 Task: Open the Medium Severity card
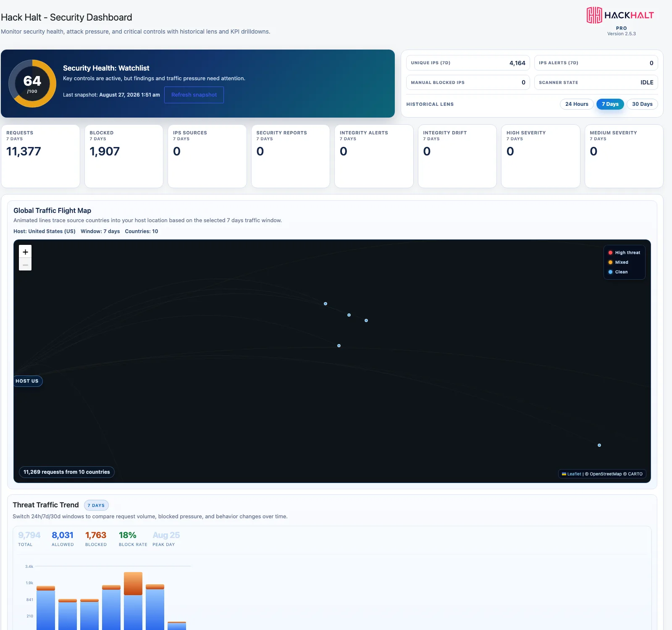[624, 156]
